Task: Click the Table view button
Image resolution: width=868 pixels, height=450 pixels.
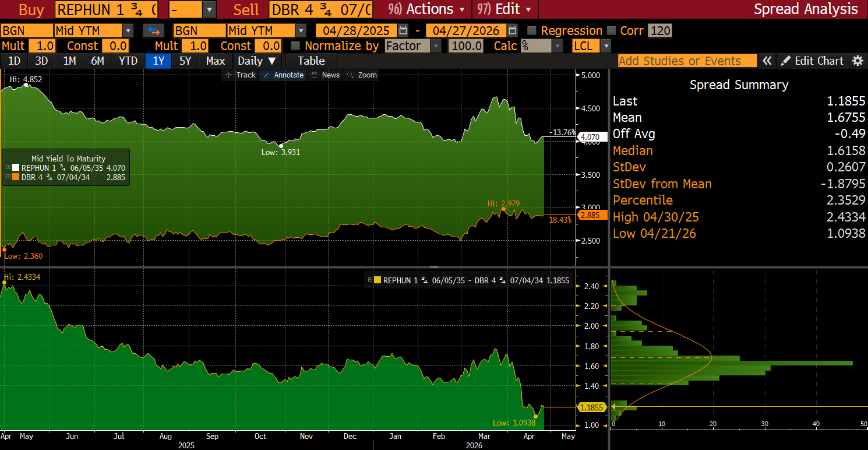Action: (x=311, y=61)
